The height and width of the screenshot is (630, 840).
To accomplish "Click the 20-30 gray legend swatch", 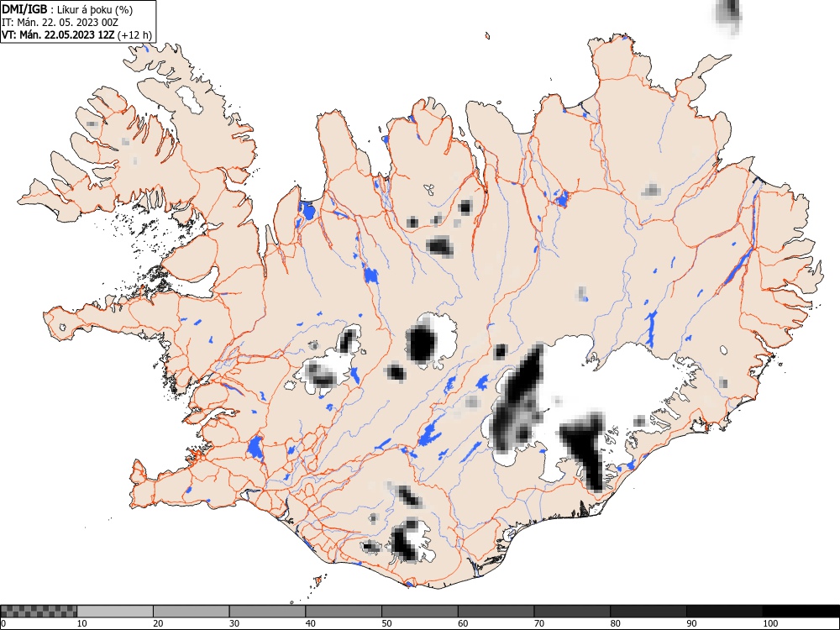I will pyautogui.click(x=192, y=612).
